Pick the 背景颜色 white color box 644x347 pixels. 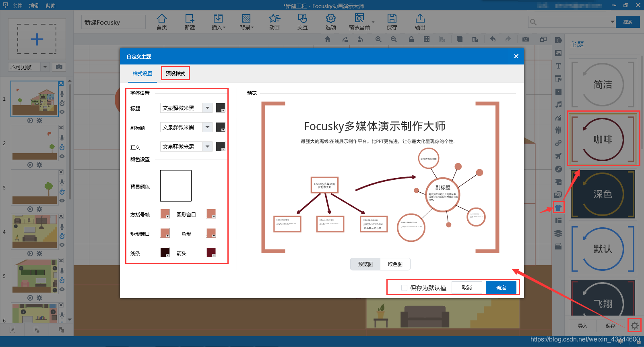[x=176, y=186]
